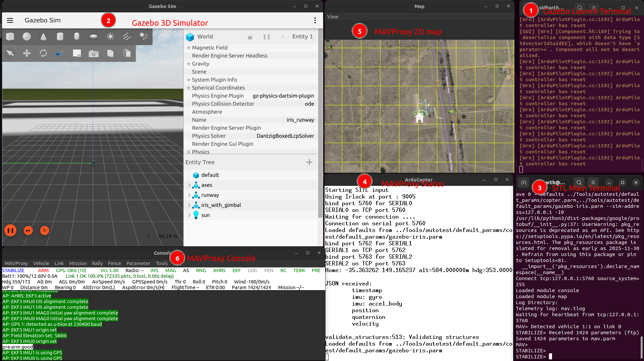Insert a box shape in Gazebo

10,37
